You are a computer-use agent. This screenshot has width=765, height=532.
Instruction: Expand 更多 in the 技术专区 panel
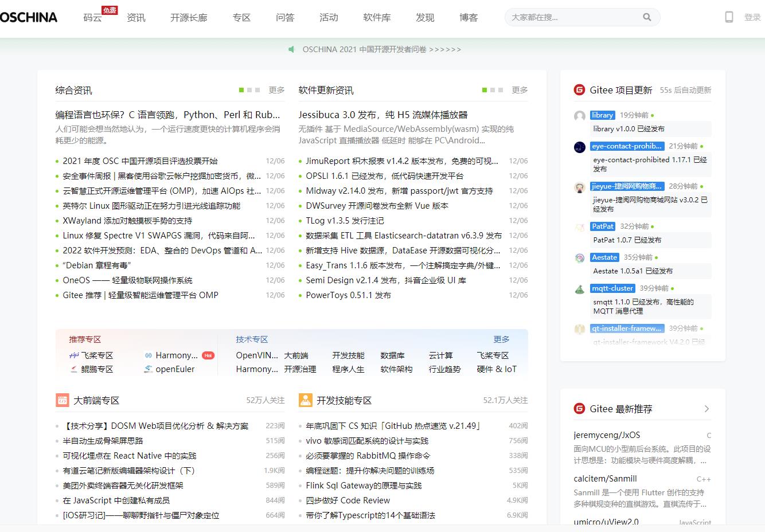pyautogui.click(x=501, y=339)
